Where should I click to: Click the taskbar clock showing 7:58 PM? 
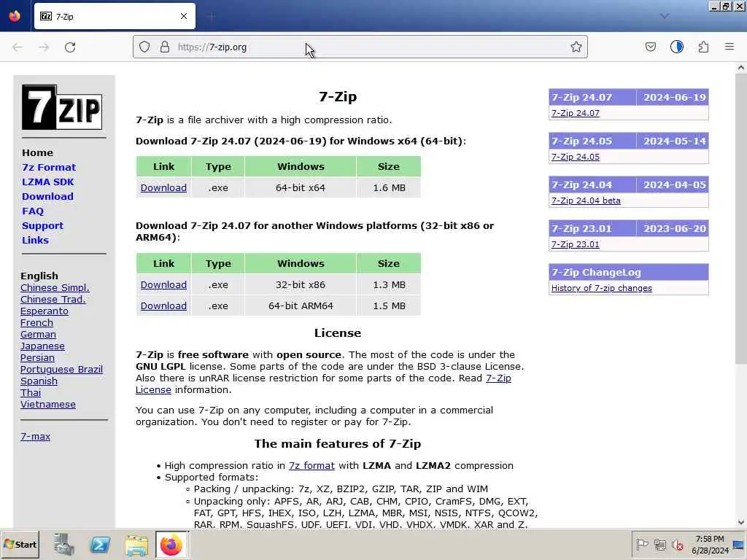710,544
